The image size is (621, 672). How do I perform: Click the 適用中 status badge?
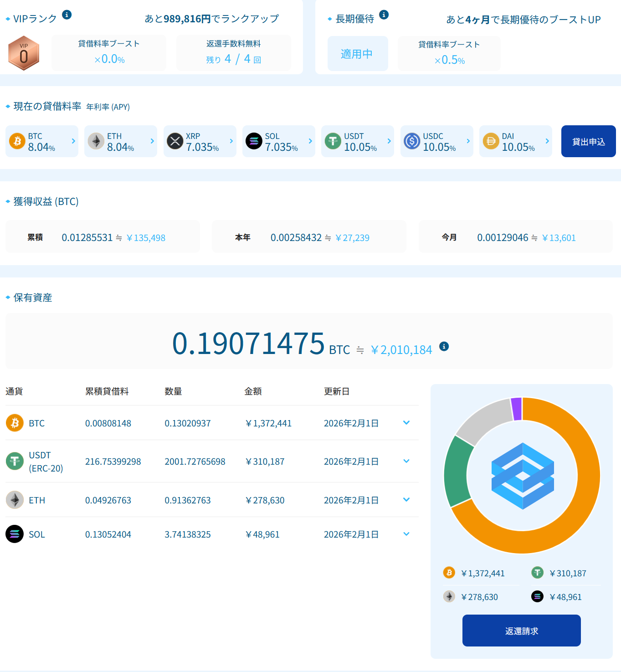(x=358, y=54)
